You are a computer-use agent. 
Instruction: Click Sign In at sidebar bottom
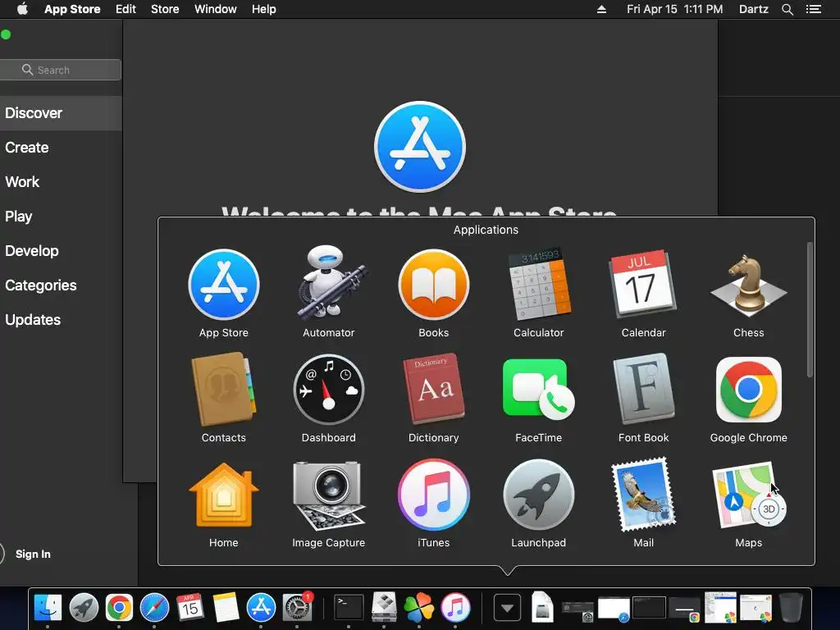pyautogui.click(x=33, y=554)
